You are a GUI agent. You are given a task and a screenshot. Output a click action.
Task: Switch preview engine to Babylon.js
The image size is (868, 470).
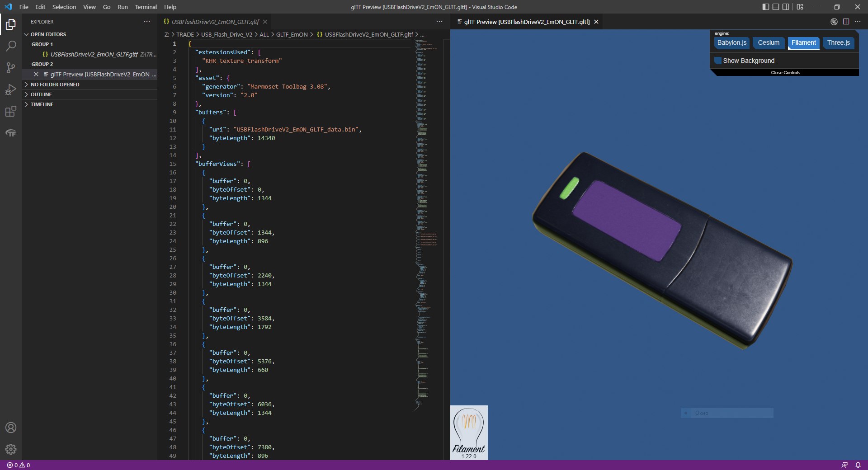pos(732,43)
